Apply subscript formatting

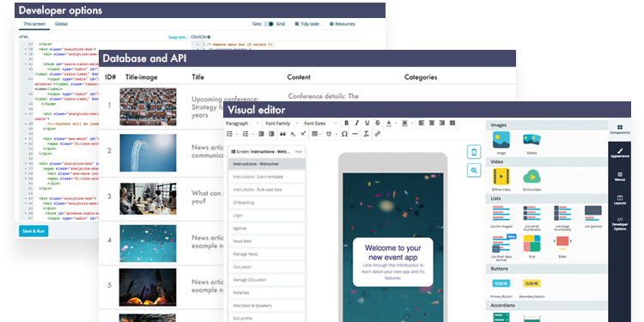[x=293, y=134]
